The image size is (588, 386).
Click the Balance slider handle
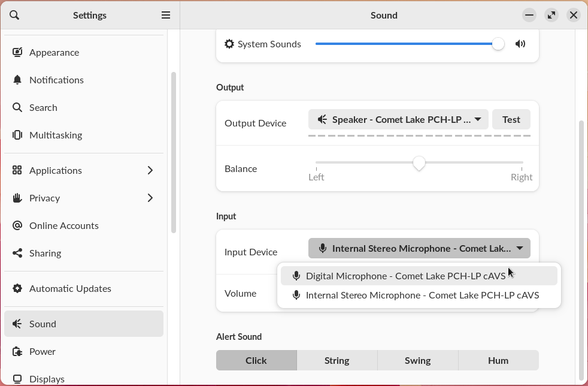tap(419, 163)
